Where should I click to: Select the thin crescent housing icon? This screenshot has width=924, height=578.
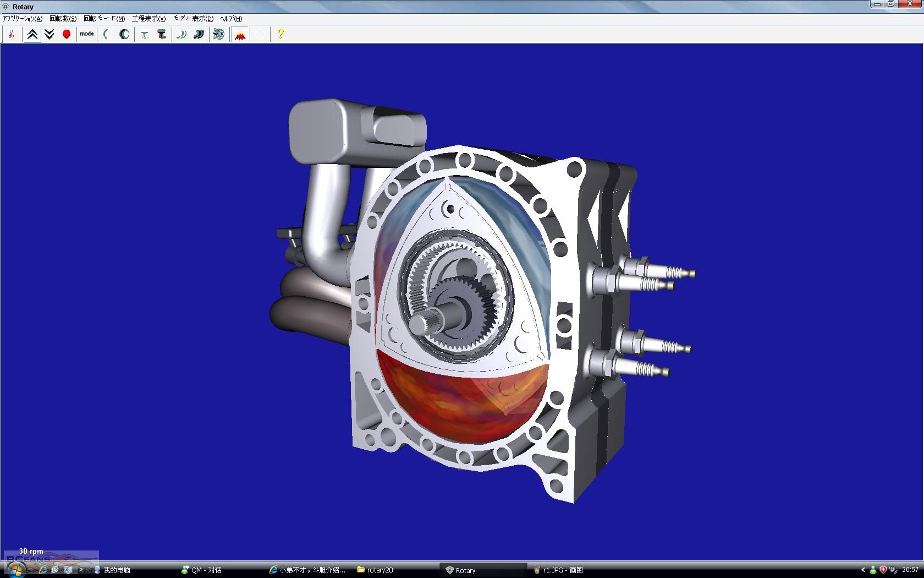[x=107, y=34]
